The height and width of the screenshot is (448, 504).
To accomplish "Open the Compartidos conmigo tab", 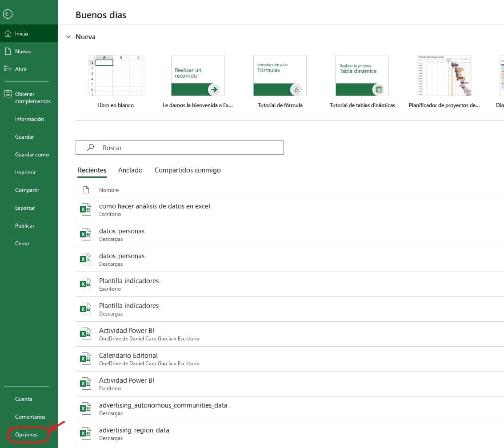I will [x=188, y=170].
